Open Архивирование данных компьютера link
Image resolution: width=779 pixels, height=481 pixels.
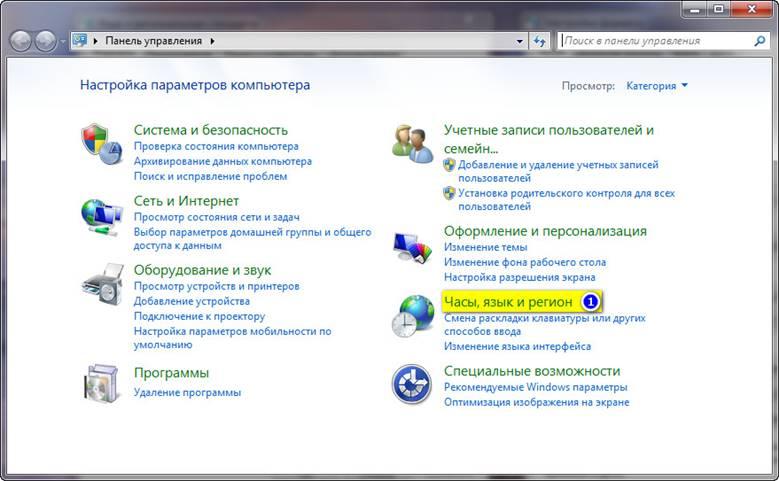pyautogui.click(x=223, y=161)
